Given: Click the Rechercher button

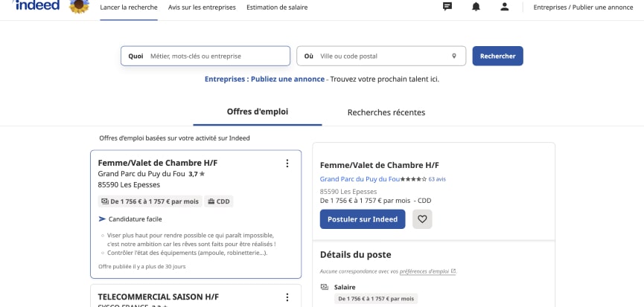Looking at the screenshot, I should [x=497, y=56].
